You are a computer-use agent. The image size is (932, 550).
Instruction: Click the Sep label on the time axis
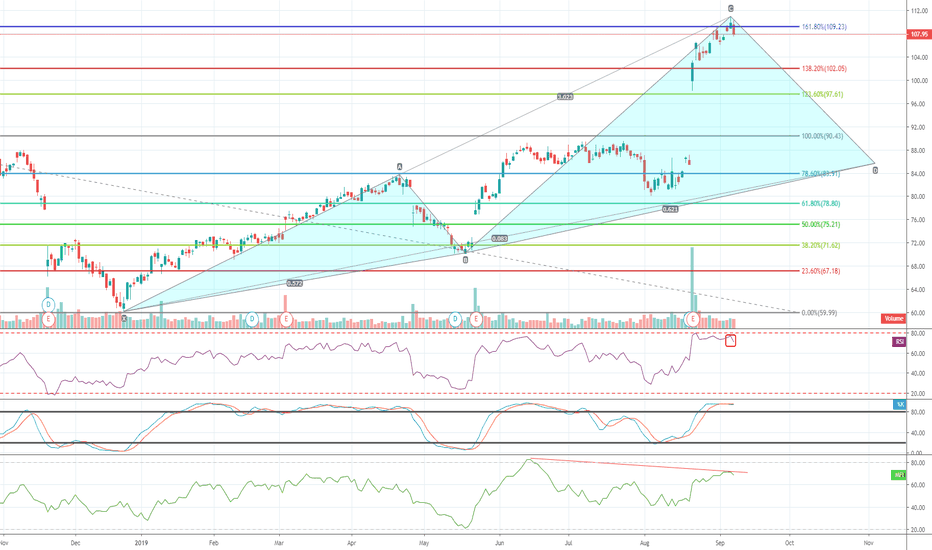(720, 543)
